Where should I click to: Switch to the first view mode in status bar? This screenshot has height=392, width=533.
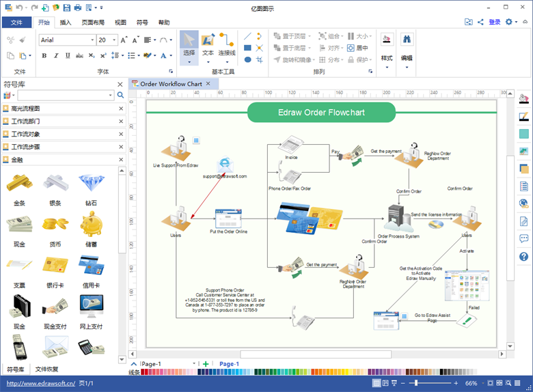pyautogui.click(x=377, y=383)
